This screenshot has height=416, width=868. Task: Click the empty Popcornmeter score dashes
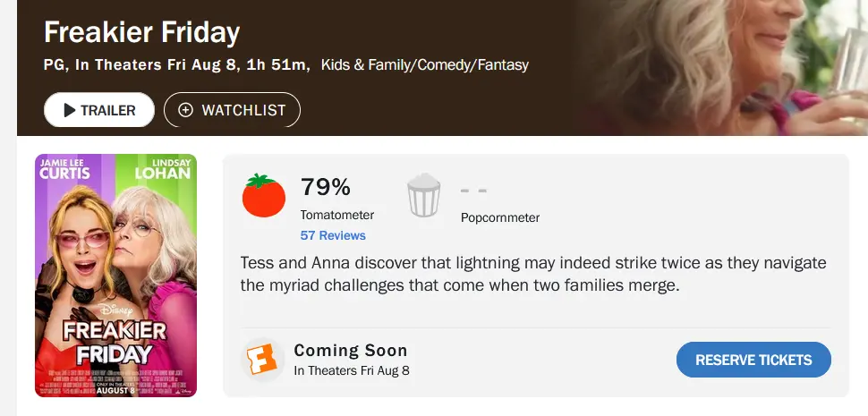pyautogui.click(x=474, y=191)
